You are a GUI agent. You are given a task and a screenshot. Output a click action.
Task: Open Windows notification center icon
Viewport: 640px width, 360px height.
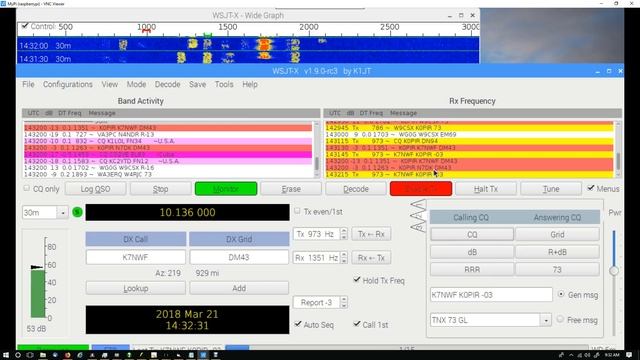click(629, 355)
